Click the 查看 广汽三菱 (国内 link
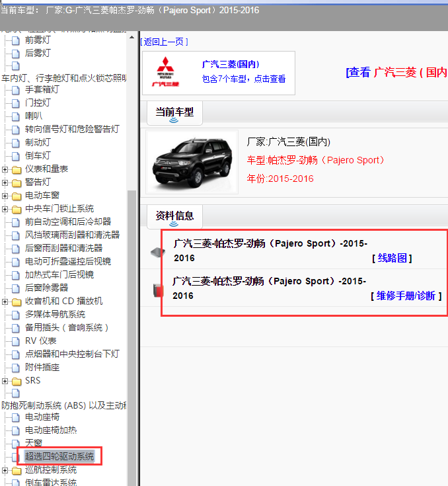Screen dimensions: 448x486 point(396,73)
